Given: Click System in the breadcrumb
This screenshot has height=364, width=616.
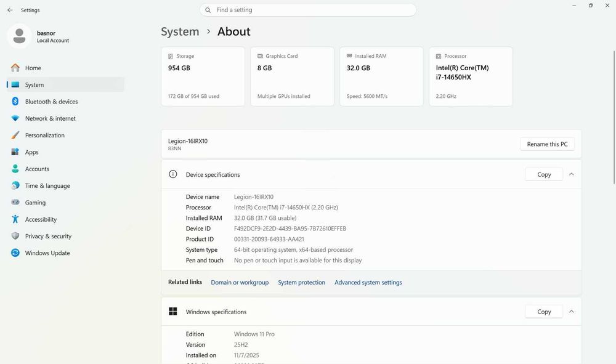Looking at the screenshot, I should [180, 31].
